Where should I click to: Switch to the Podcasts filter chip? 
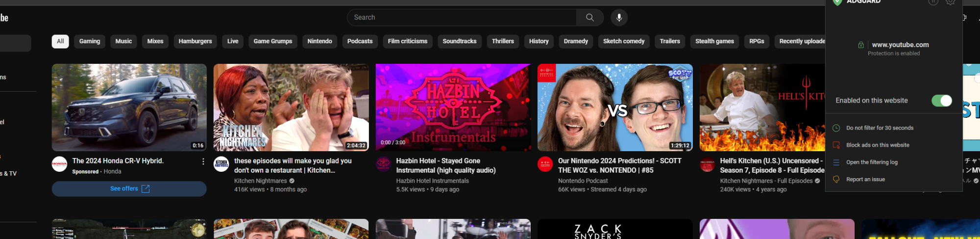tap(360, 41)
